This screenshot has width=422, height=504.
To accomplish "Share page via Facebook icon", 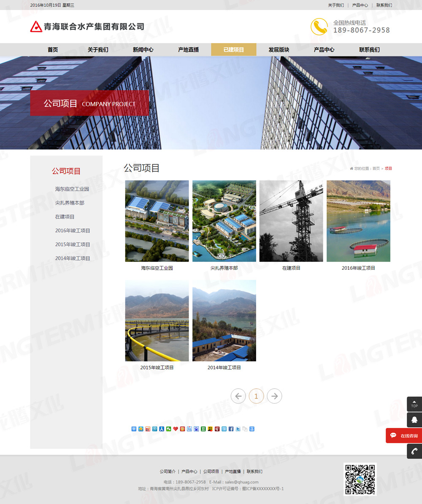I will pos(231,429).
